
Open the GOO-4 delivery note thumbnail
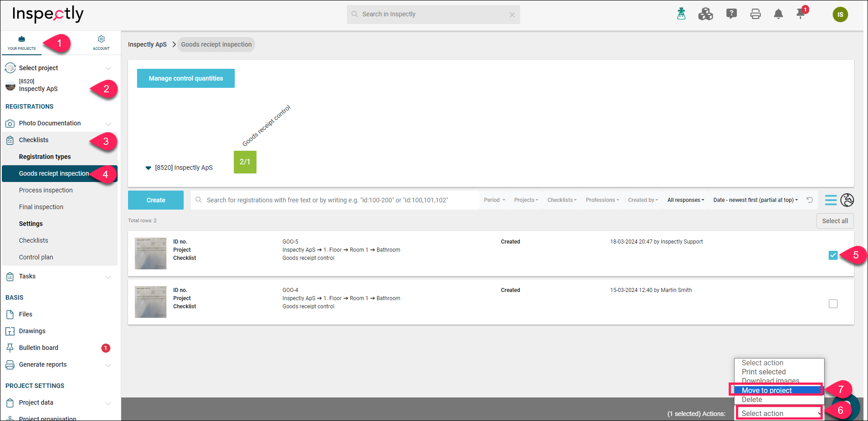(x=151, y=302)
